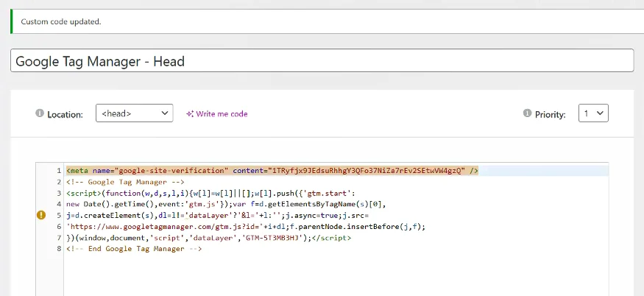Click code line starting j=d.createElement(s)
The height and width of the screenshot is (296, 644).
218,215
